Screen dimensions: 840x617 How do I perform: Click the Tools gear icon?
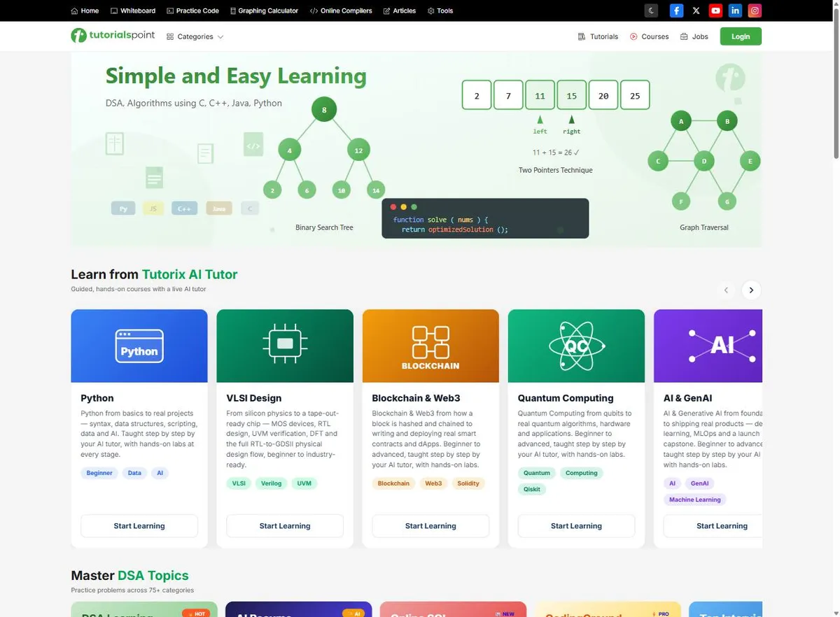point(430,10)
